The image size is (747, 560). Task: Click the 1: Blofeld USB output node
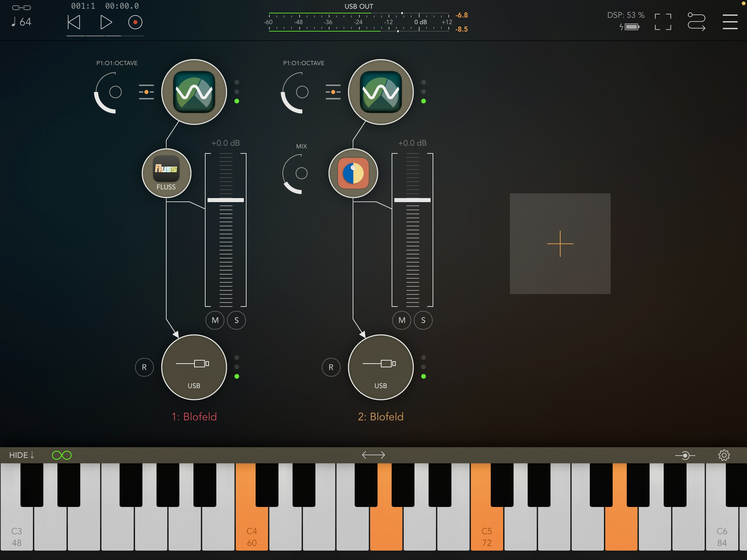point(194,367)
